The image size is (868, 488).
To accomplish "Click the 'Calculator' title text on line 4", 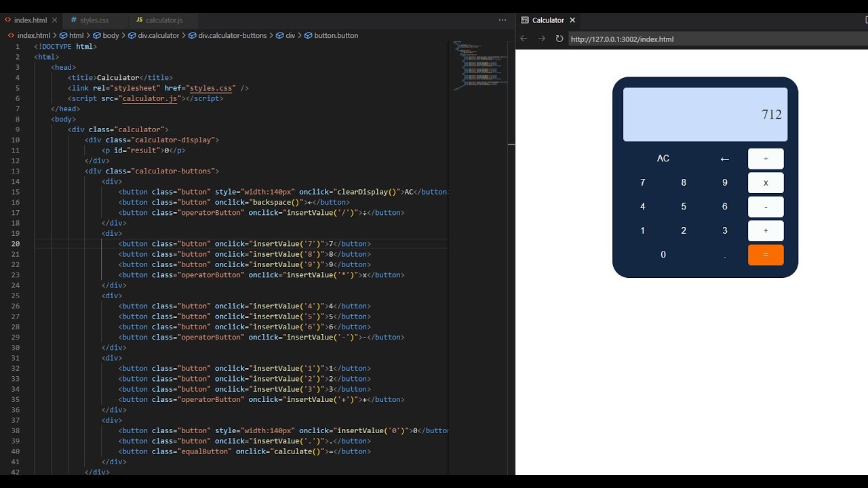I will tap(118, 78).
